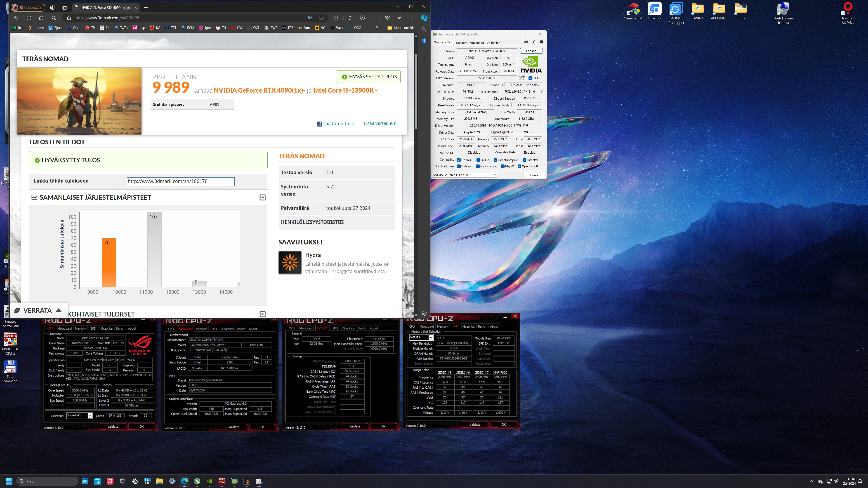Image resolution: width=868 pixels, height=488 pixels.
Task: Click Validate in the CPU-Z SPD window
Action: tap(475, 424)
